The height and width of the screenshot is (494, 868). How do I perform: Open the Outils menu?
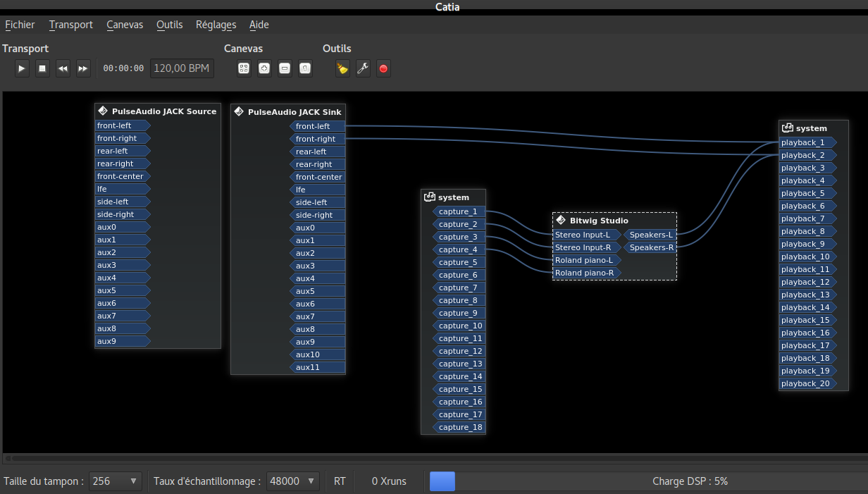[169, 25]
